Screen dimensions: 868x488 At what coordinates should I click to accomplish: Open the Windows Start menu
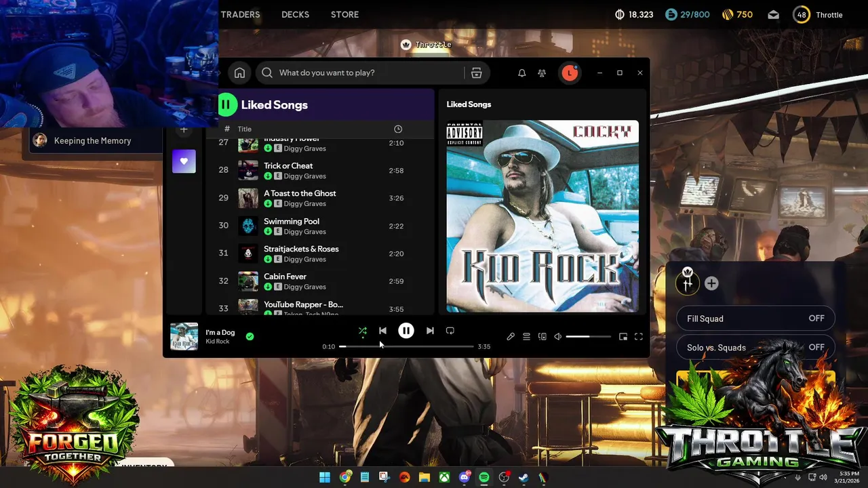325,477
